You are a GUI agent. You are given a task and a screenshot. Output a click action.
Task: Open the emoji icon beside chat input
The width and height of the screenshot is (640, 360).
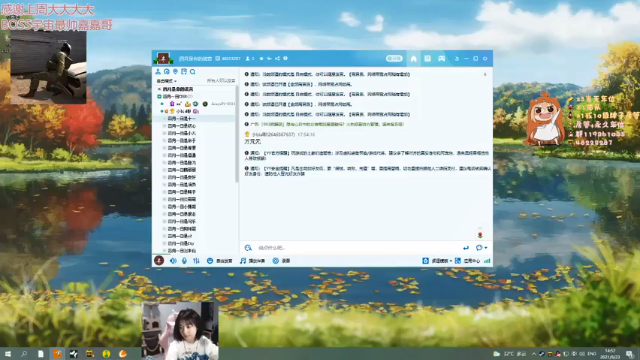(248, 248)
